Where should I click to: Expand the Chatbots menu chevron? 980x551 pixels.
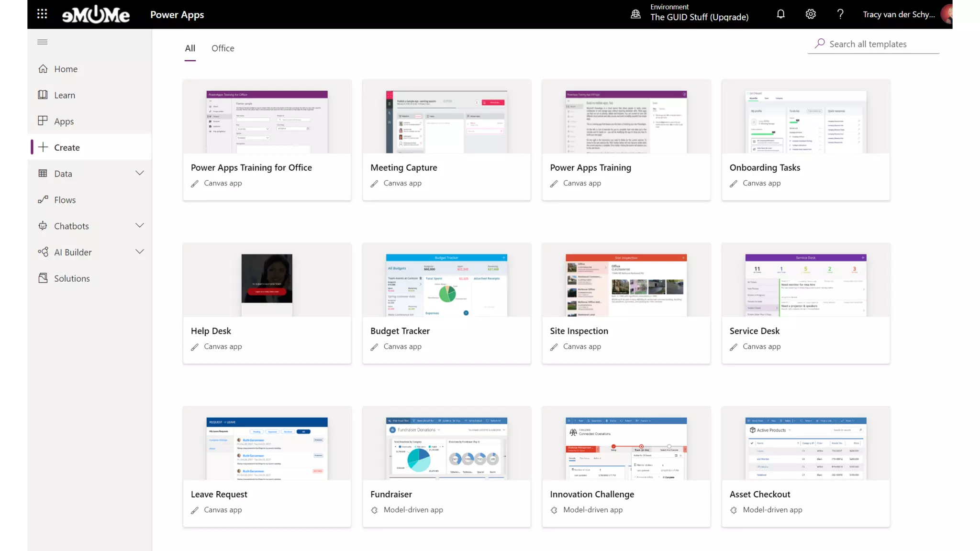pos(139,225)
